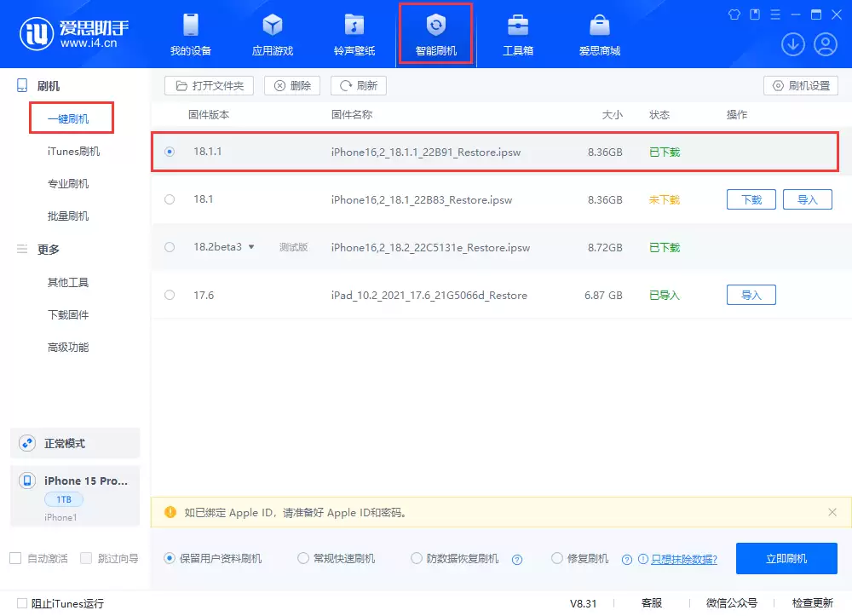Click the 立即刷机 button
Image resolution: width=852 pixels, height=616 pixels.
click(x=786, y=558)
